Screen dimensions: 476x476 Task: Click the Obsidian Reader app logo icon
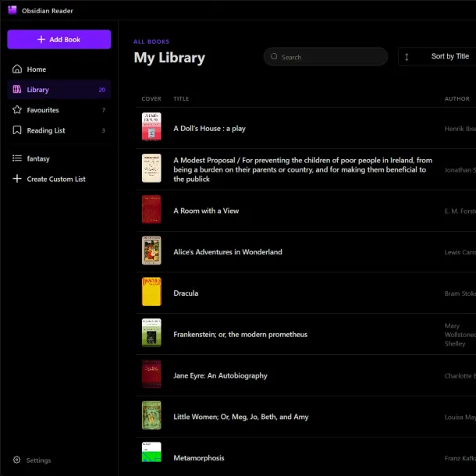click(x=12, y=10)
